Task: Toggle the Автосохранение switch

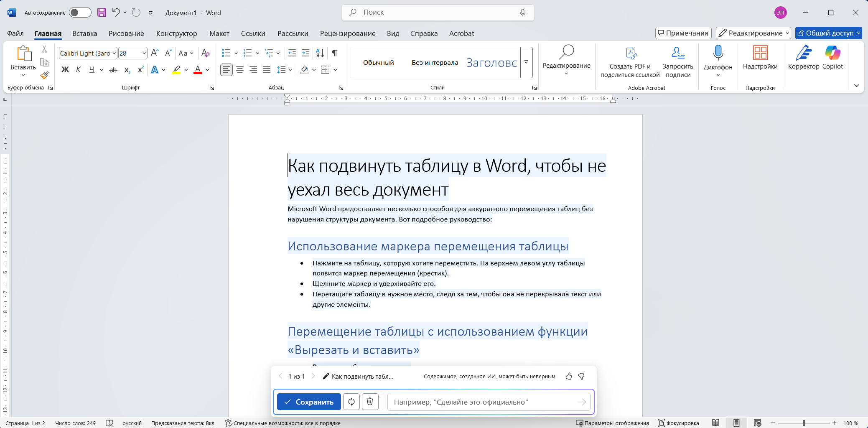Action: point(80,13)
